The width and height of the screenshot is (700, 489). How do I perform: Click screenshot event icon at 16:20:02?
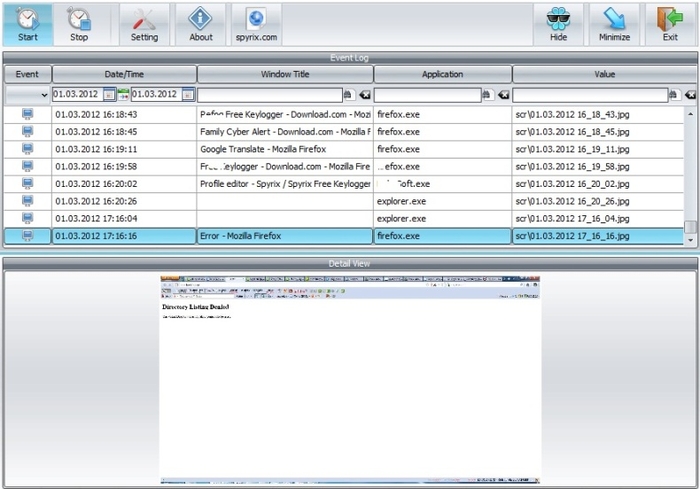[x=28, y=184]
